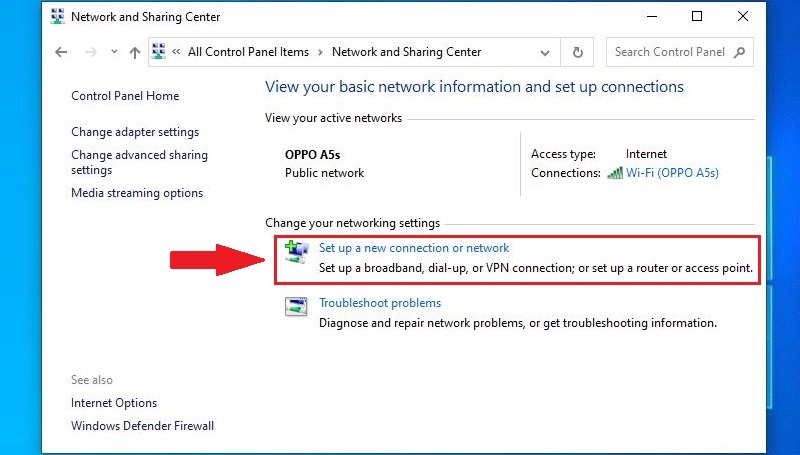Click the new connection setup icon
The height and width of the screenshot is (455, 800).
296,252
